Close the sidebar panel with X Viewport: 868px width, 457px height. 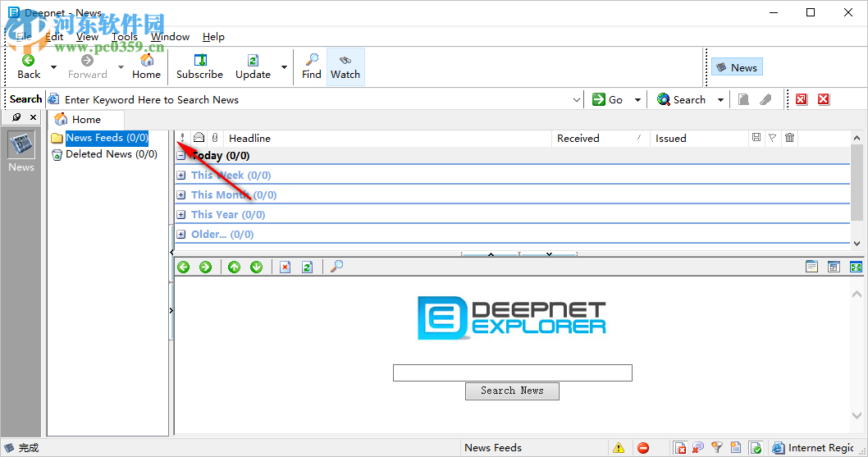[x=33, y=117]
